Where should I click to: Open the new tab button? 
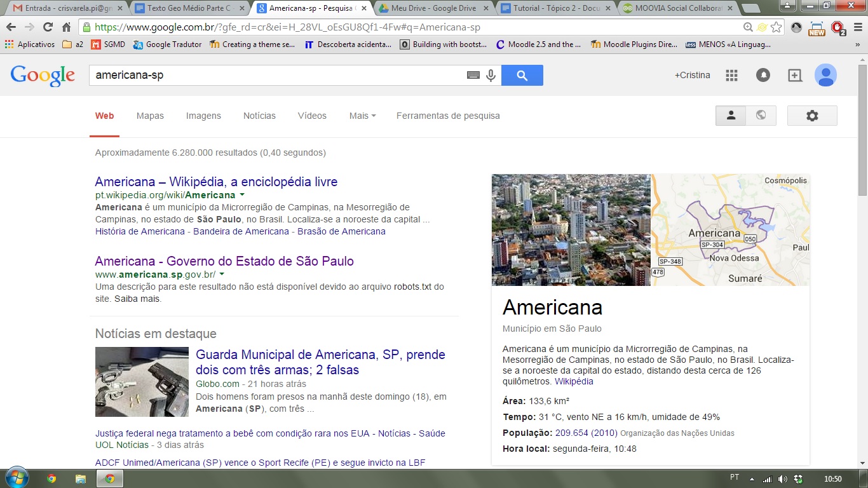point(752,9)
